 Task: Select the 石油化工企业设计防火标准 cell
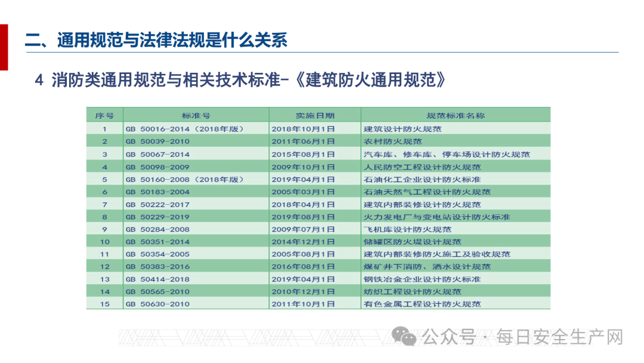tap(422, 179)
